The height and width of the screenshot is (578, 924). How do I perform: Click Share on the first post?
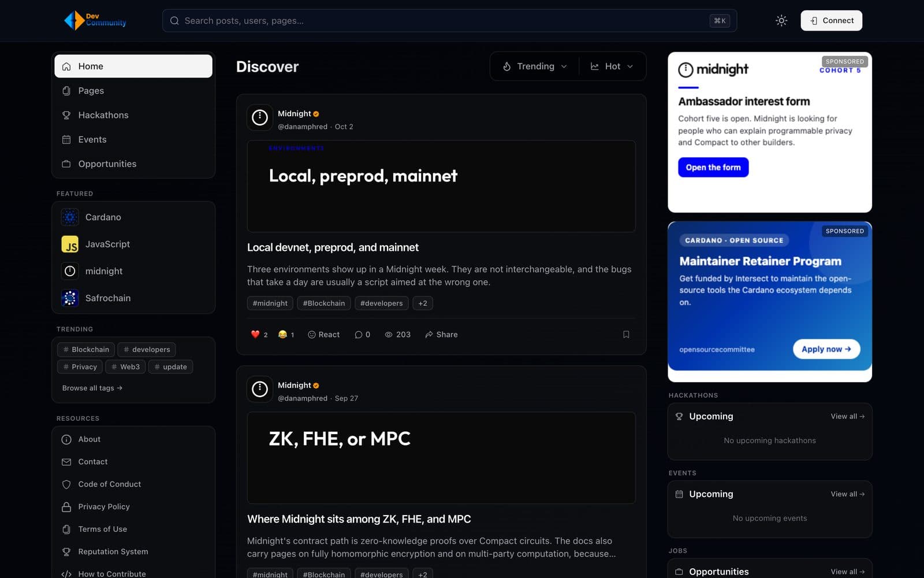tap(441, 334)
